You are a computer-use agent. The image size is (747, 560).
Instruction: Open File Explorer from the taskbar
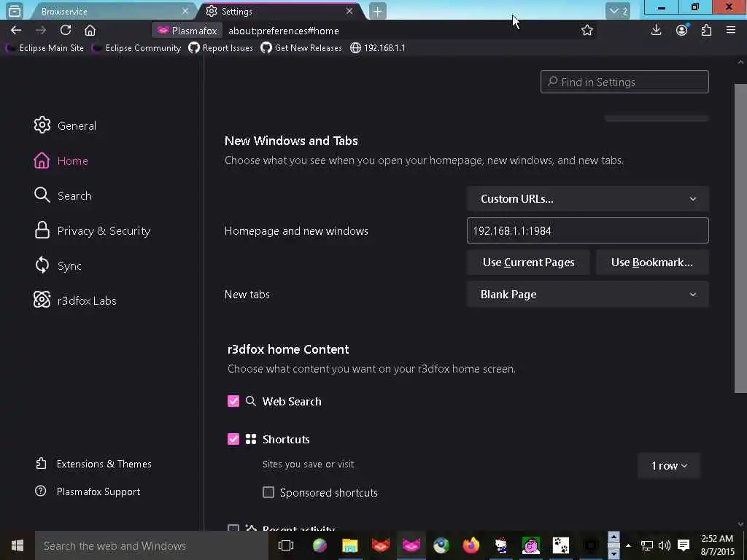tap(349, 545)
